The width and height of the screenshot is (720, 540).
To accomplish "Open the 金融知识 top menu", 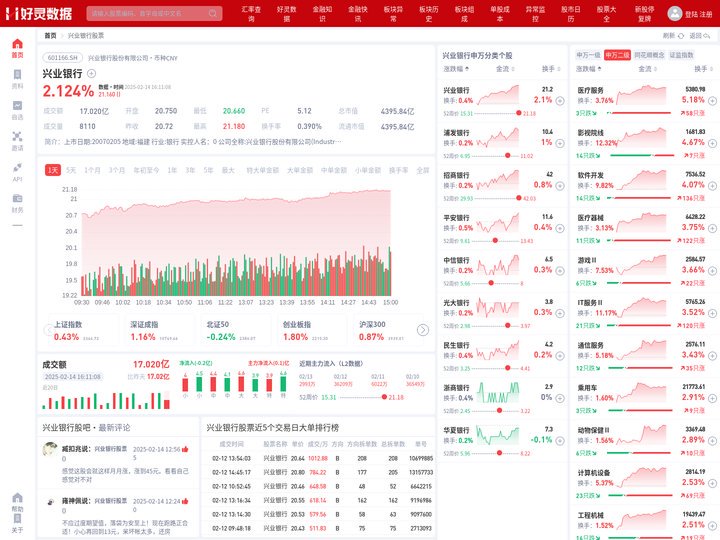I will pyautogui.click(x=322, y=14).
